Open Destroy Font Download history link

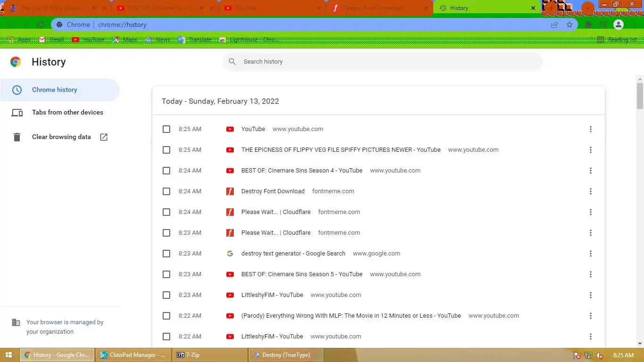pyautogui.click(x=273, y=191)
